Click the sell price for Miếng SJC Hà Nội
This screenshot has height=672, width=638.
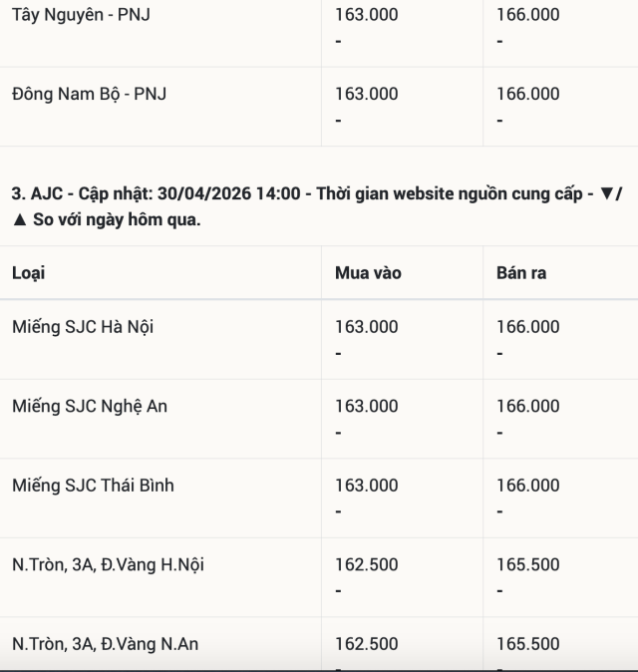point(528,327)
